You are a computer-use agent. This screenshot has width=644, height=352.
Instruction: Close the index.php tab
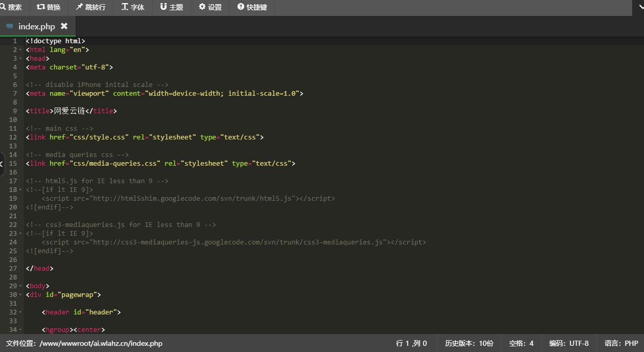tap(64, 26)
